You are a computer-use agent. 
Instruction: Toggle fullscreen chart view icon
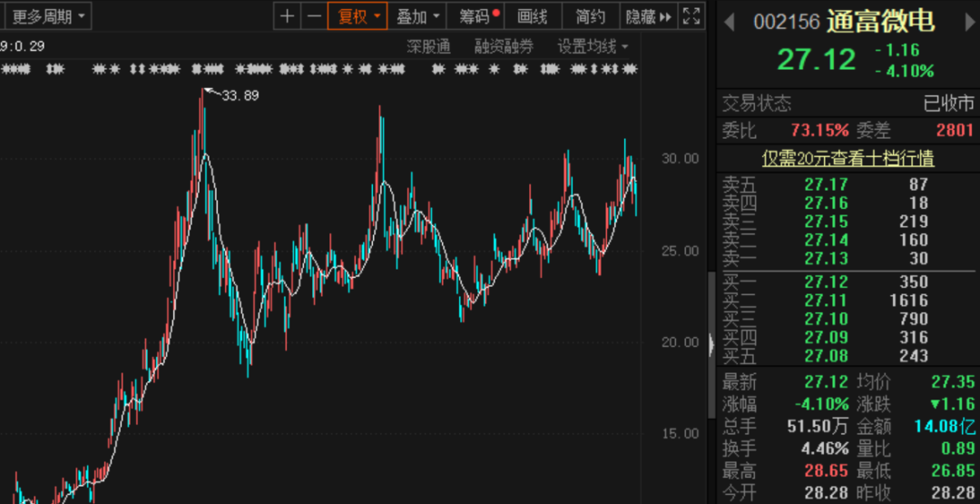(691, 16)
